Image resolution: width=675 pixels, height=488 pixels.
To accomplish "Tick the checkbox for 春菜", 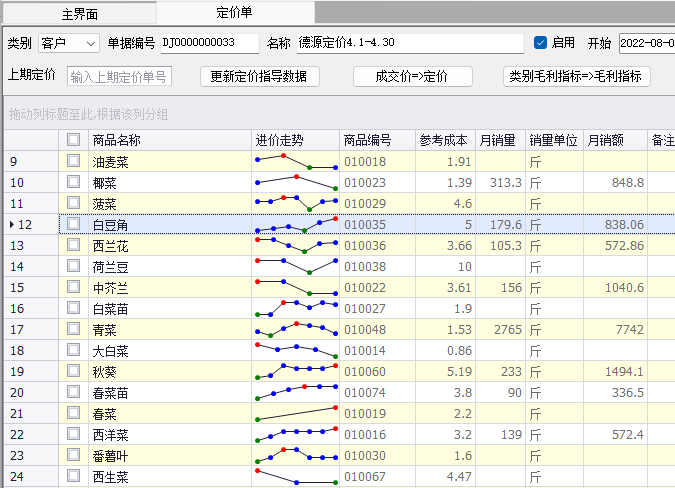I will [74, 413].
